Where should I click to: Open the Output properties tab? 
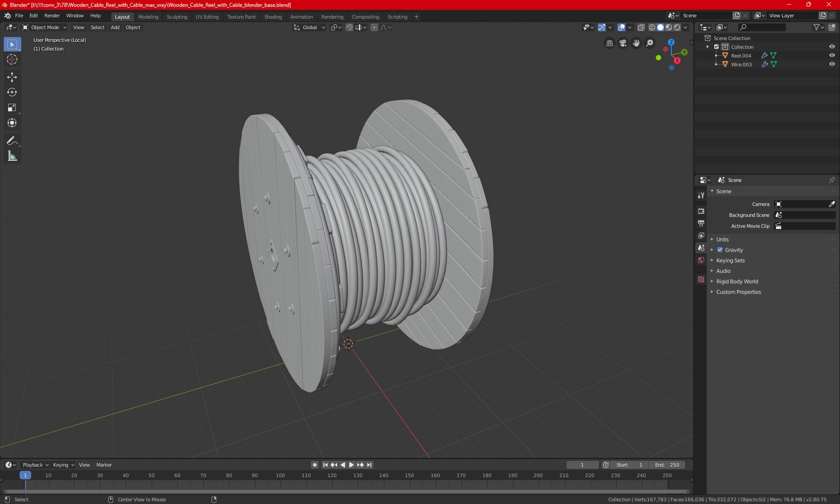(701, 224)
